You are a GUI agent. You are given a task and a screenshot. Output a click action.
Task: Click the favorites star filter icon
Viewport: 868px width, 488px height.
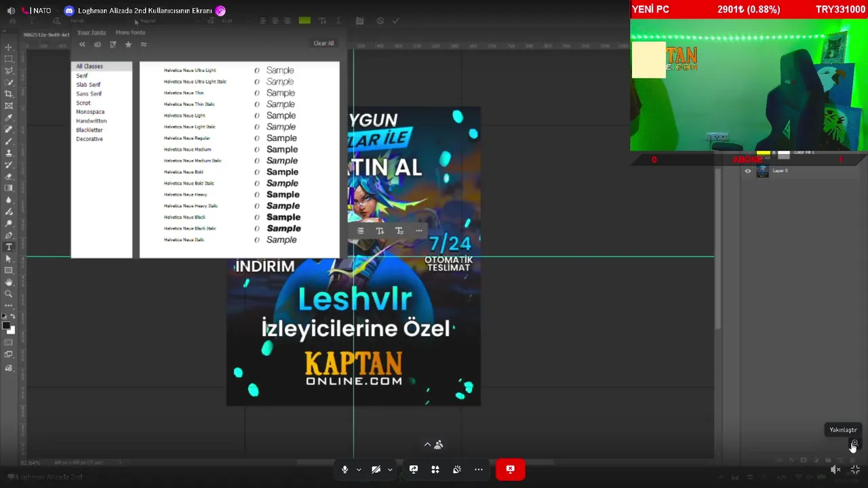tap(128, 45)
